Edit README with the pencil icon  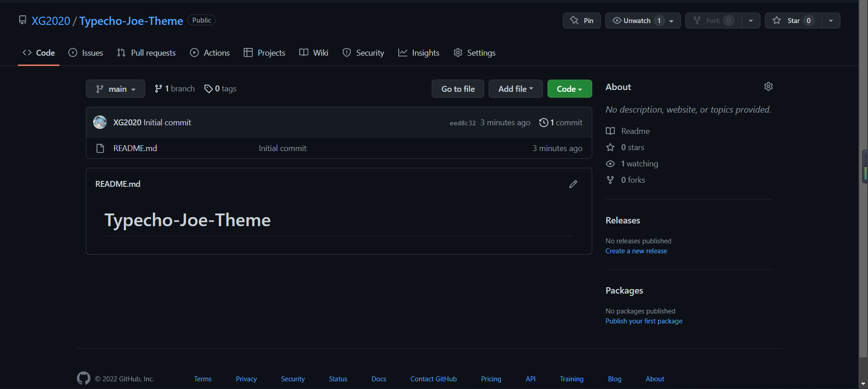[573, 184]
